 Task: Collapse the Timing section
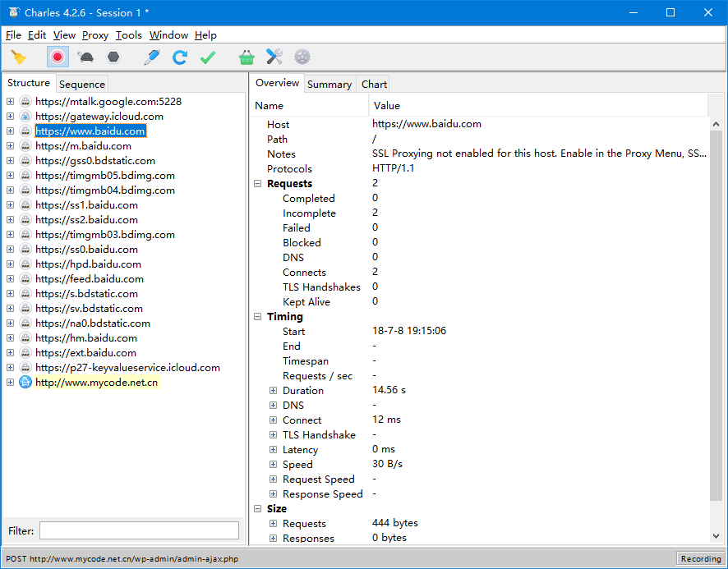258,317
